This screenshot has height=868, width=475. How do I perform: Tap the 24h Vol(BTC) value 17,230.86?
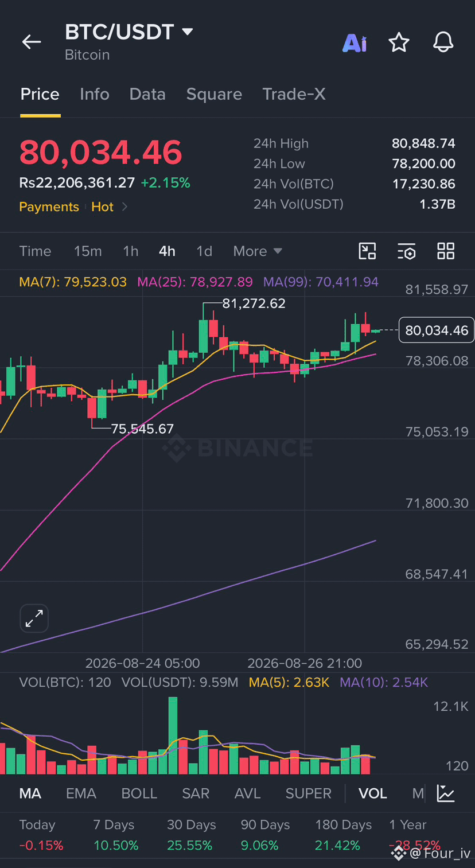(x=423, y=184)
